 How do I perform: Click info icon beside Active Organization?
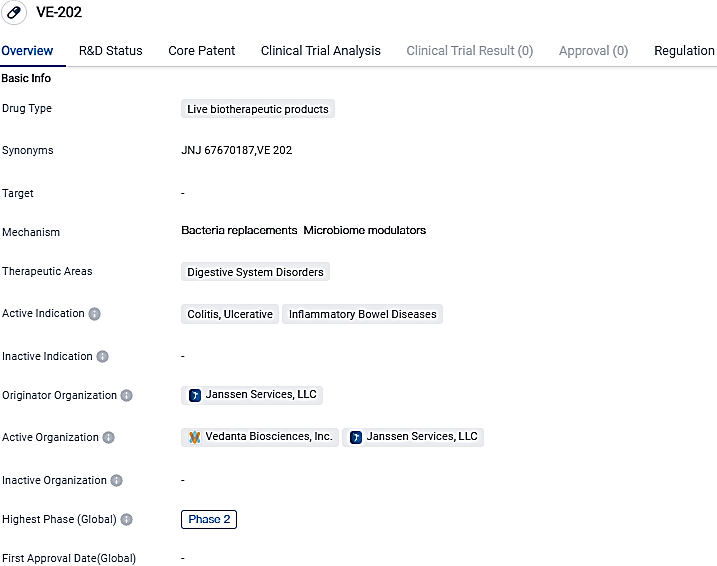tap(109, 438)
